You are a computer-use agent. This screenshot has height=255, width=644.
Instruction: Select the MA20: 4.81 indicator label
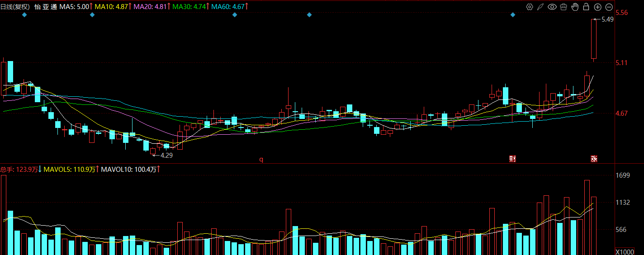[x=152, y=7]
